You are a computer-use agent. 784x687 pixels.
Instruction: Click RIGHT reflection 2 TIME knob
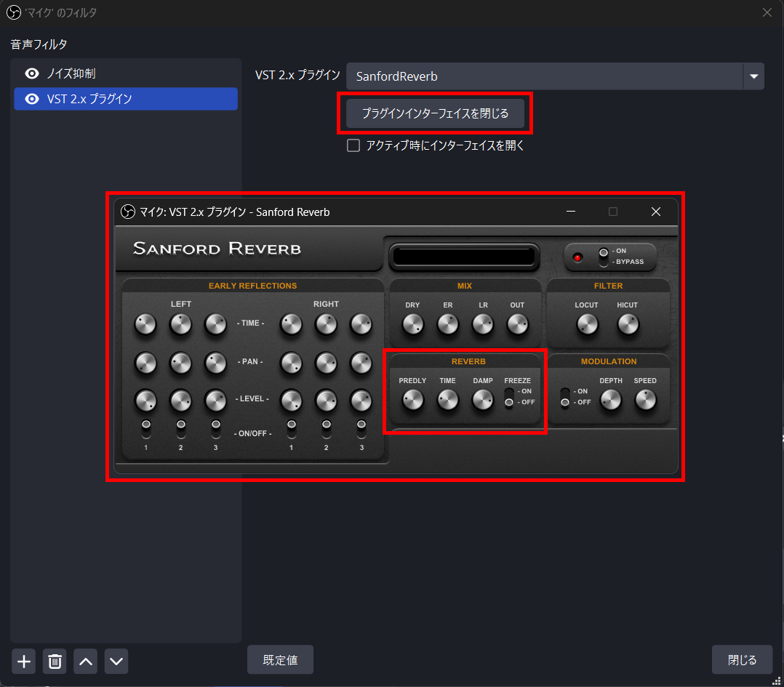click(x=326, y=324)
